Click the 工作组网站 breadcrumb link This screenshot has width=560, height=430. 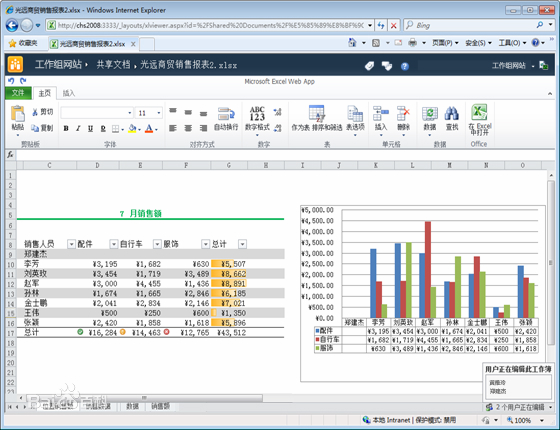coord(58,65)
